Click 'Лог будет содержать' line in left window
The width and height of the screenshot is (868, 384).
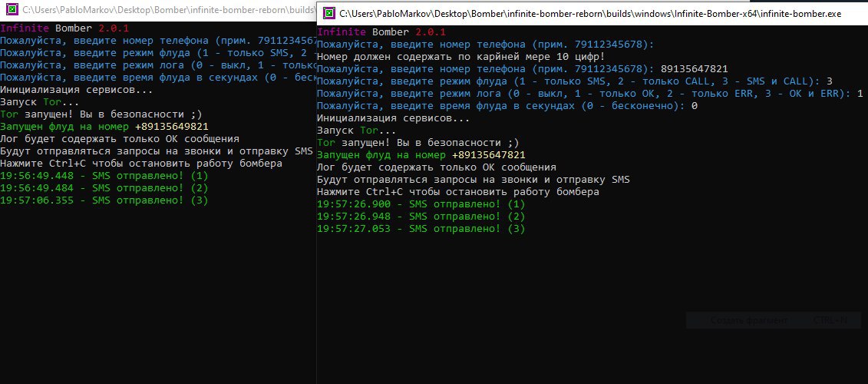click(x=120, y=139)
